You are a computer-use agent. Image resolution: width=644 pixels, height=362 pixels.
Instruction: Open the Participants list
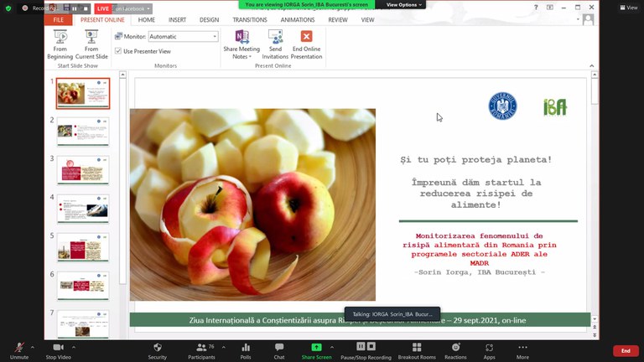[200, 347]
